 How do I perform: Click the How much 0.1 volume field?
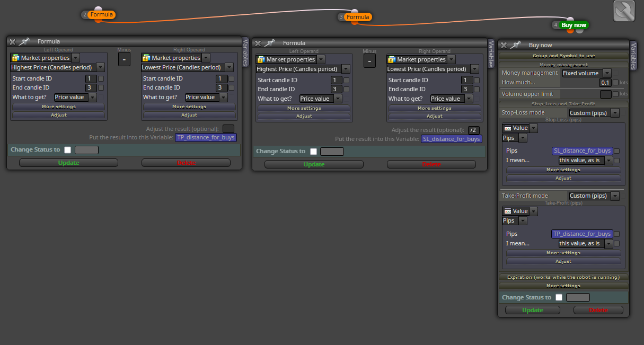(x=605, y=83)
